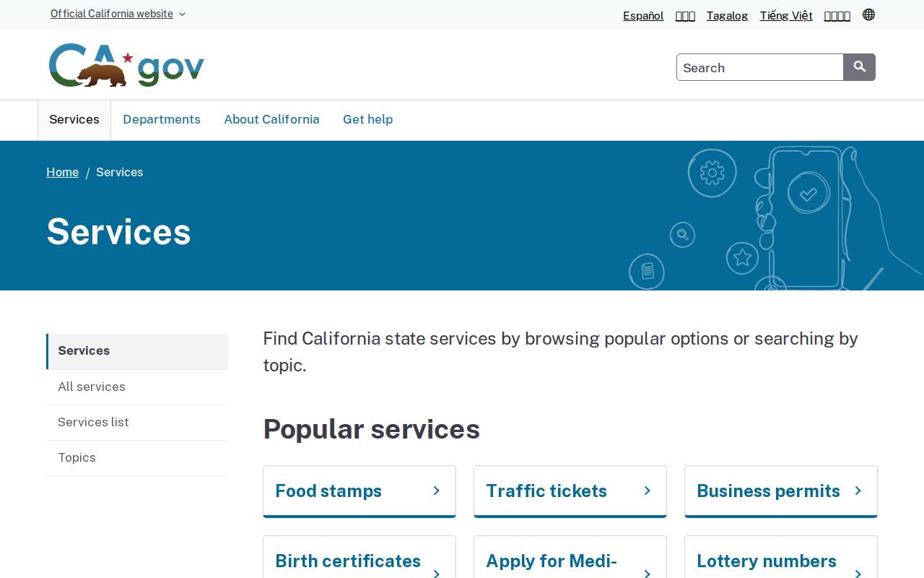The image size is (924, 578).
Task: Switch language to Tagalog
Action: point(727,15)
